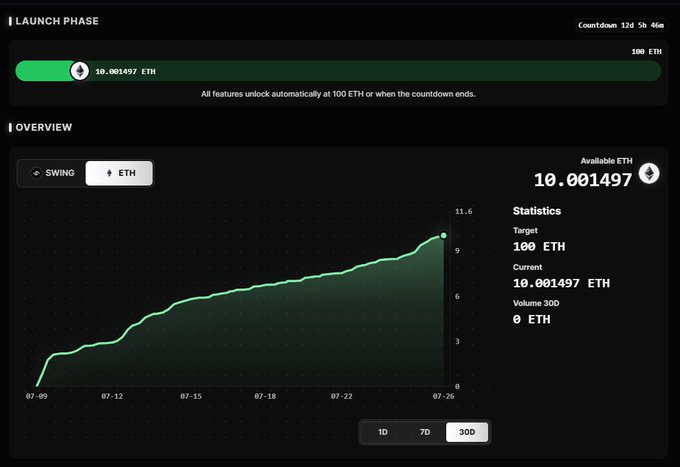Click the SWING logo icon in the toggle

click(36, 173)
